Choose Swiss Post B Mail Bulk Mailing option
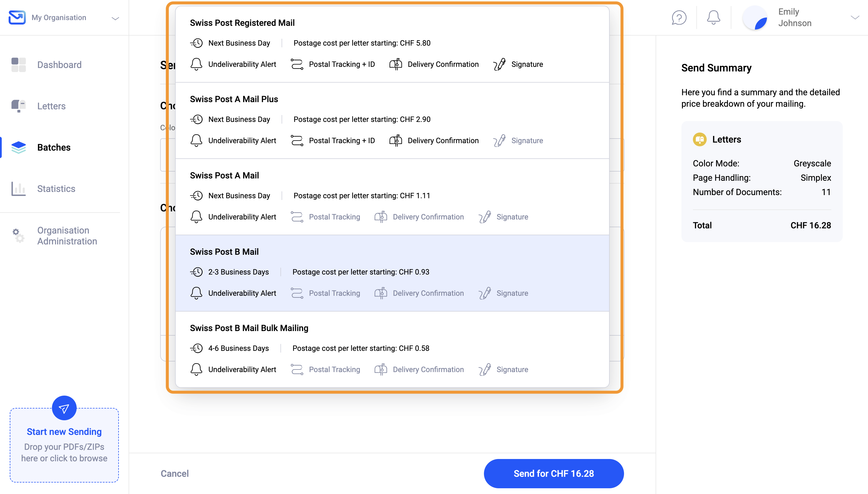This screenshot has width=868, height=494. [x=392, y=349]
